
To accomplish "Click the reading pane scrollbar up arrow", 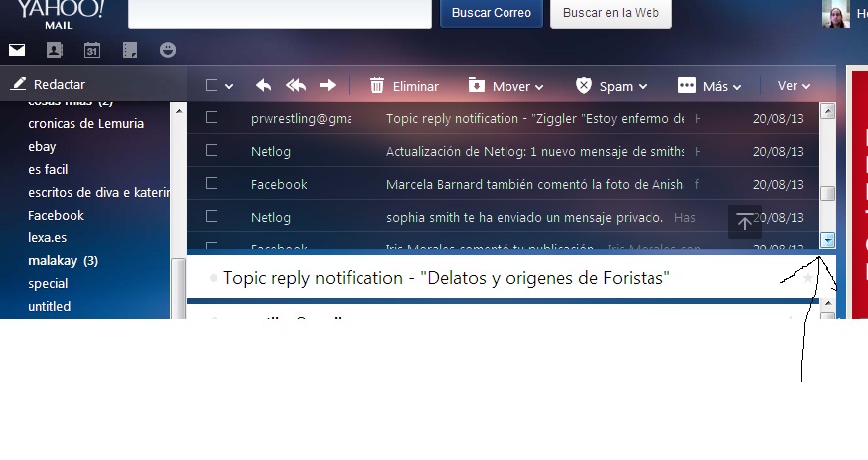I will 827,303.
